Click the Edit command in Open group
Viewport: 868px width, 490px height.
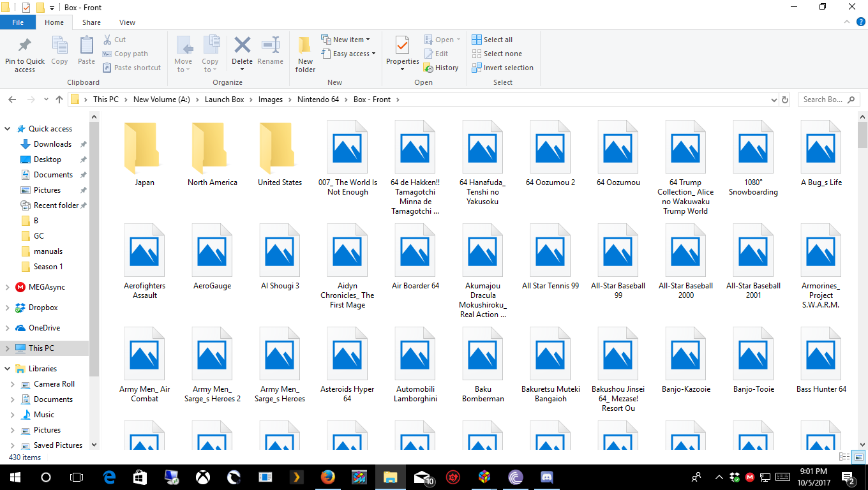[x=436, y=54]
